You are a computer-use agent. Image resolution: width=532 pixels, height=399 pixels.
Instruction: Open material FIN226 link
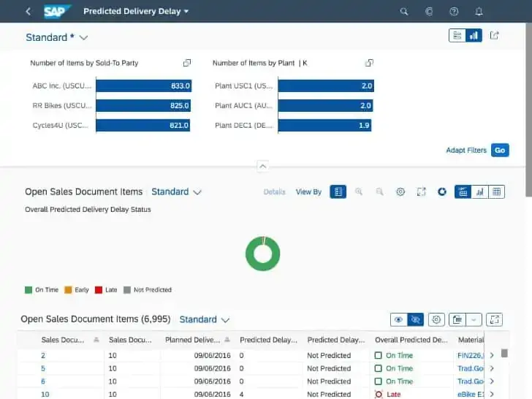471,356
